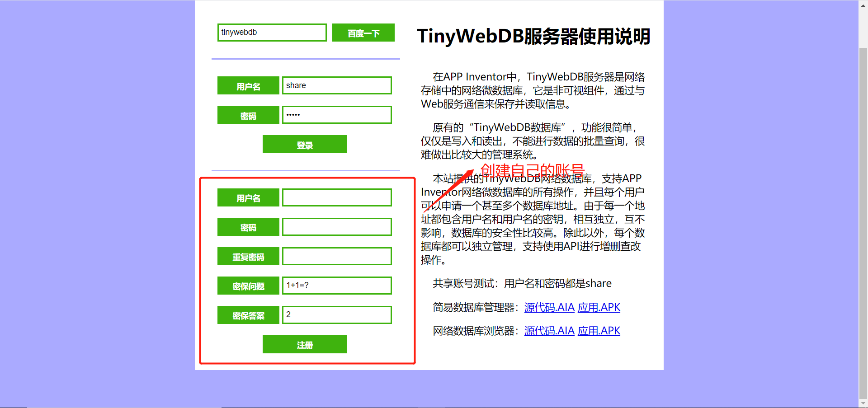The height and width of the screenshot is (408, 868).
Task: Click the login username field containing share
Action: point(337,85)
